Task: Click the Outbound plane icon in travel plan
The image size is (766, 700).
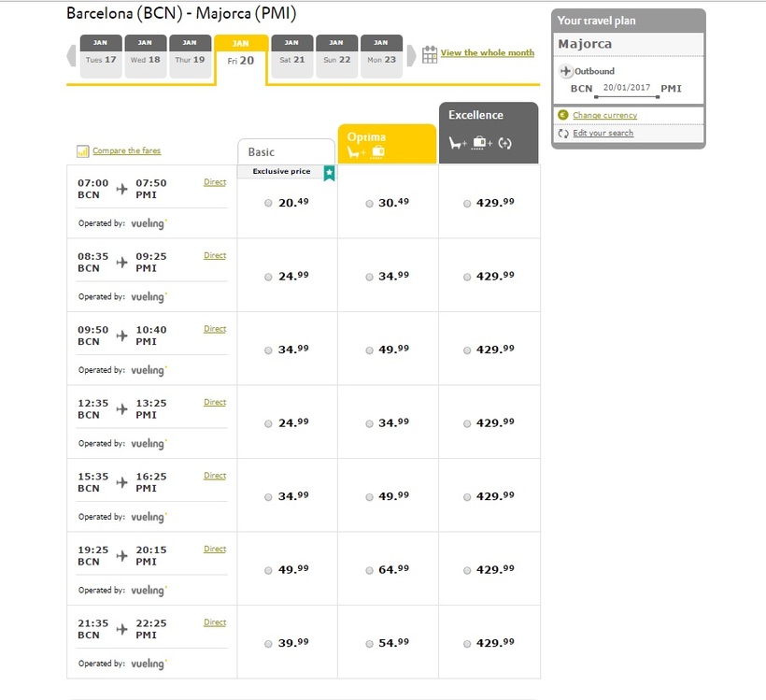Action: click(x=565, y=71)
